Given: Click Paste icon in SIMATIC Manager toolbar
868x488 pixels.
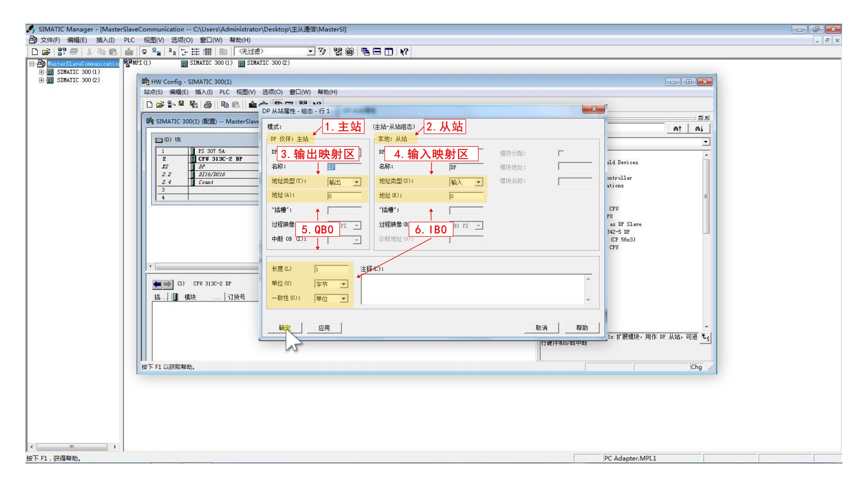Looking at the screenshot, I should [x=113, y=52].
